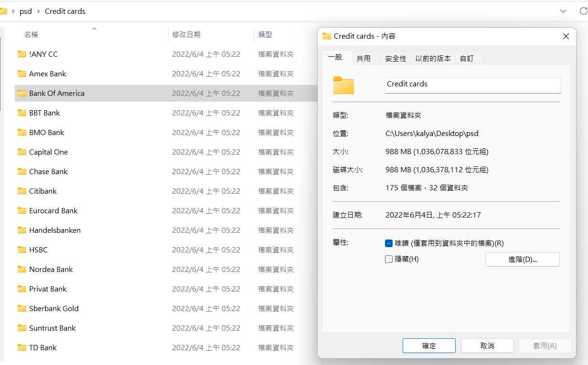Click the sort arrow above 名稱 column
The width and height of the screenshot is (588, 365).
pyautogui.click(x=94, y=29)
